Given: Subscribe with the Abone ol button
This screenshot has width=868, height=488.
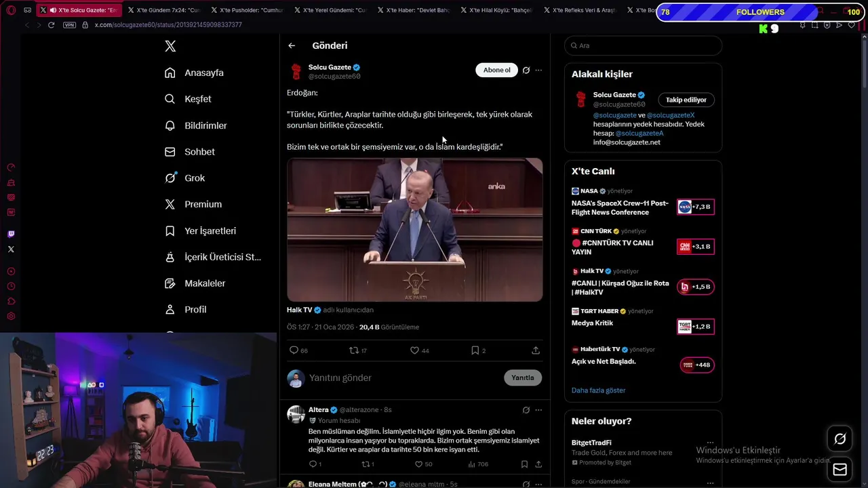Looking at the screenshot, I should [496, 70].
